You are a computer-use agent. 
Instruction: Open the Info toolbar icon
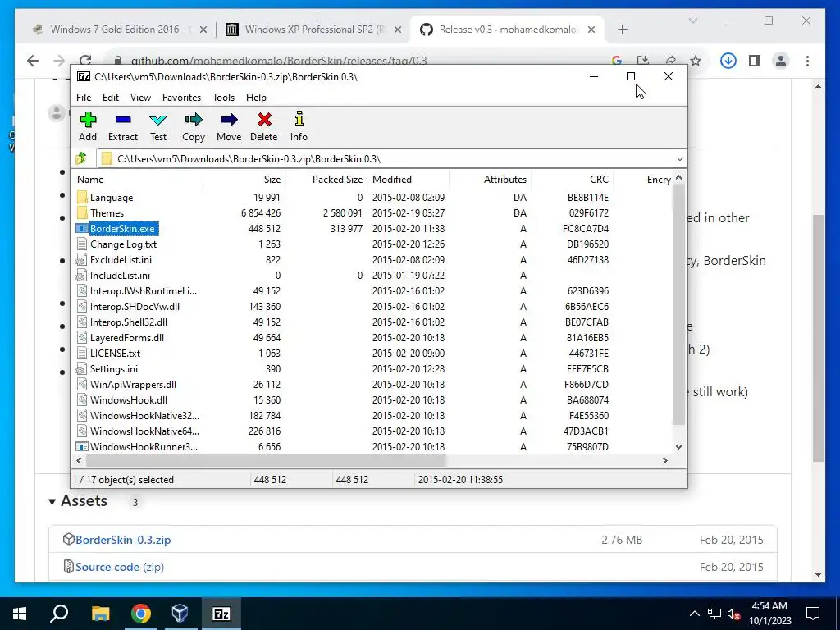click(x=299, y=119)
